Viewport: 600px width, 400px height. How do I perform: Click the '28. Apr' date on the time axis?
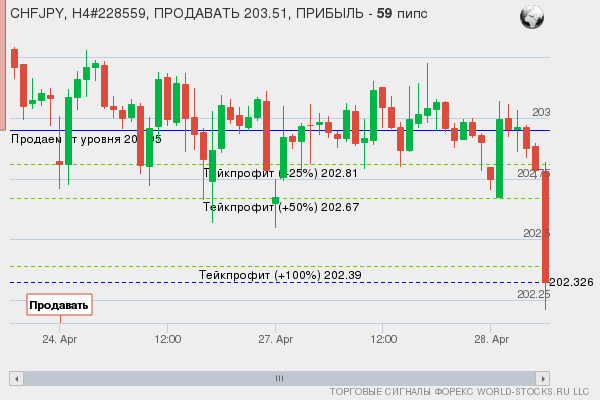click(x=492, y=339)
